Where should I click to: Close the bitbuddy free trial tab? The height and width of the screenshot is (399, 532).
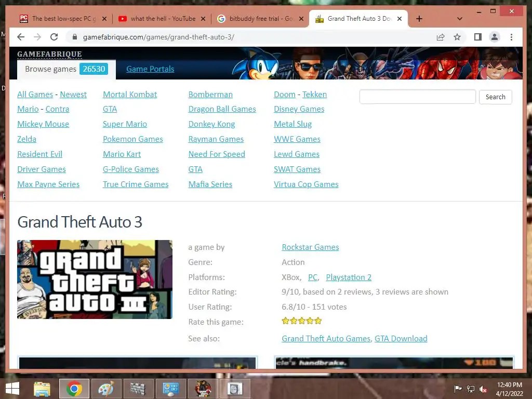click(301, 19)
